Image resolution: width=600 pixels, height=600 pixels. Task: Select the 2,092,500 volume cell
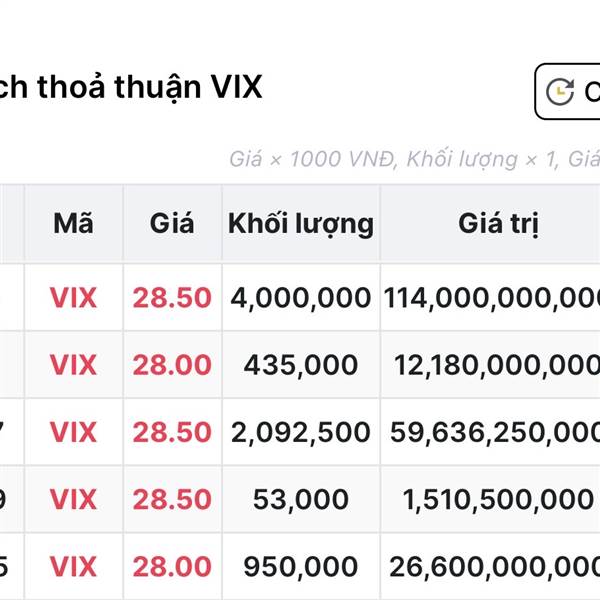(301, 432)
